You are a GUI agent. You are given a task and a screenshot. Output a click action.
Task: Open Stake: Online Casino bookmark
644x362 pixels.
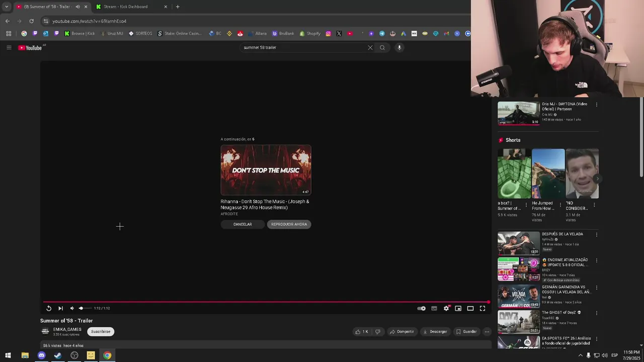[180, 34]
